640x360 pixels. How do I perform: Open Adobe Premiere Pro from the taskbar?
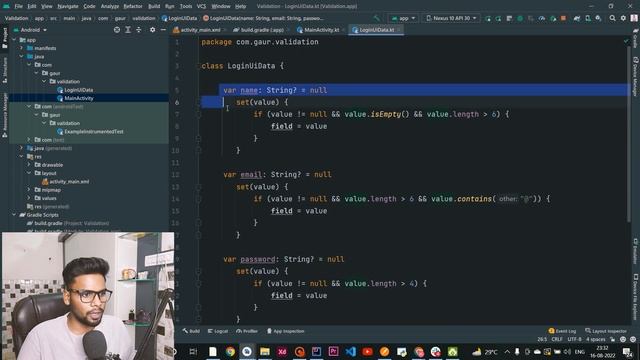coord(333,351)
